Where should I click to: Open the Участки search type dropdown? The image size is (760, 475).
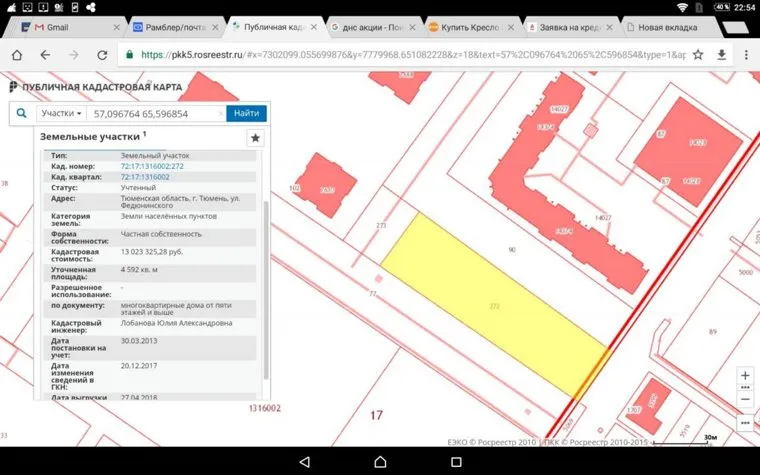(x=60, y=113)
